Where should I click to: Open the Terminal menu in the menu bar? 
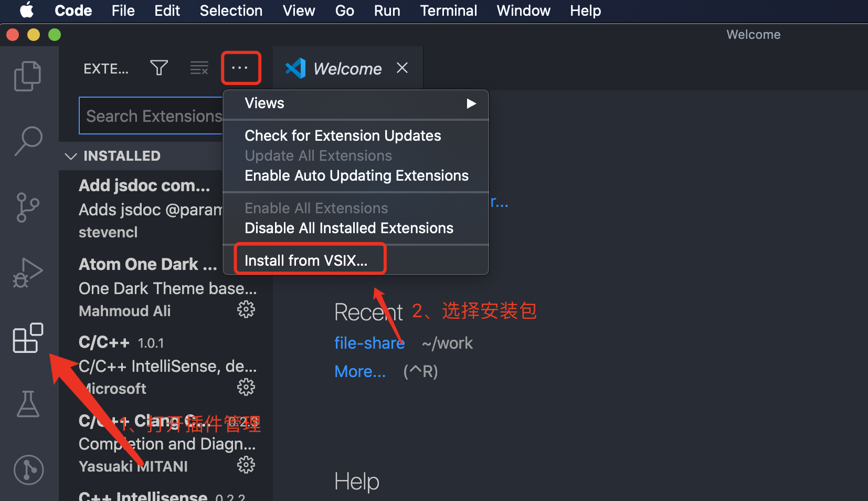pos(448,11)
